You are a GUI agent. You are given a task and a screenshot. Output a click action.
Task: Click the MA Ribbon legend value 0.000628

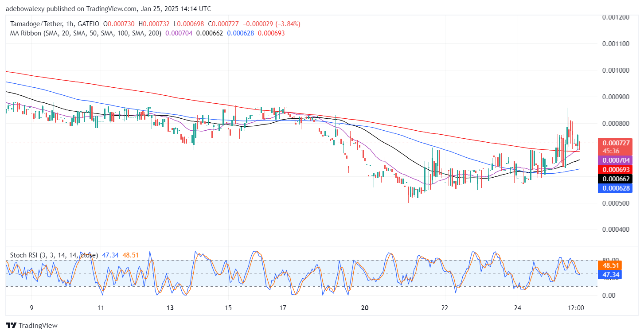tap(241, 33)
